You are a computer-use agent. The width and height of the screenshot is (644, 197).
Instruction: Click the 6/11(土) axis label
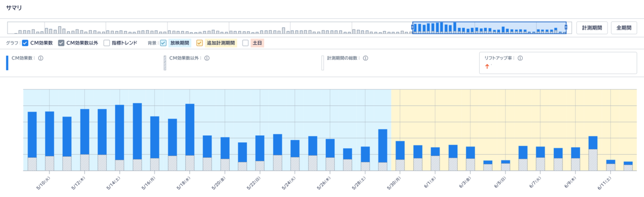[x=604, y=183]
